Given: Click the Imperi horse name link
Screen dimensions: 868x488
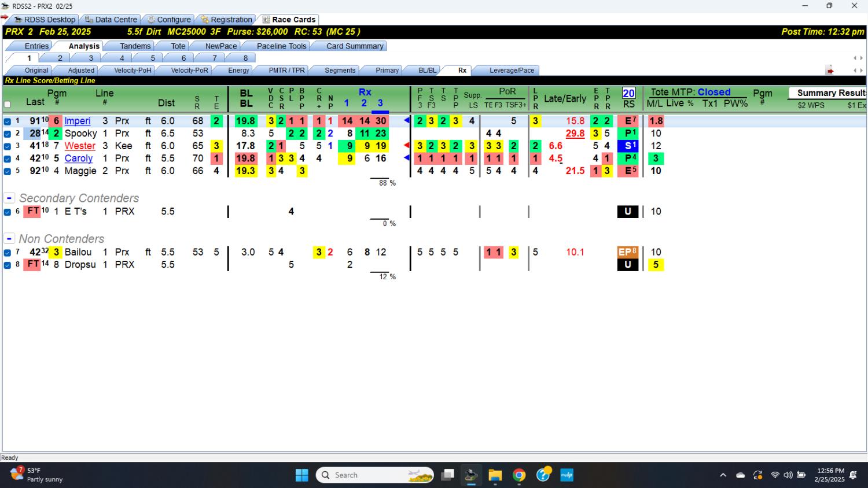Looking at the screenshot, I should click(x=78, y=121).
